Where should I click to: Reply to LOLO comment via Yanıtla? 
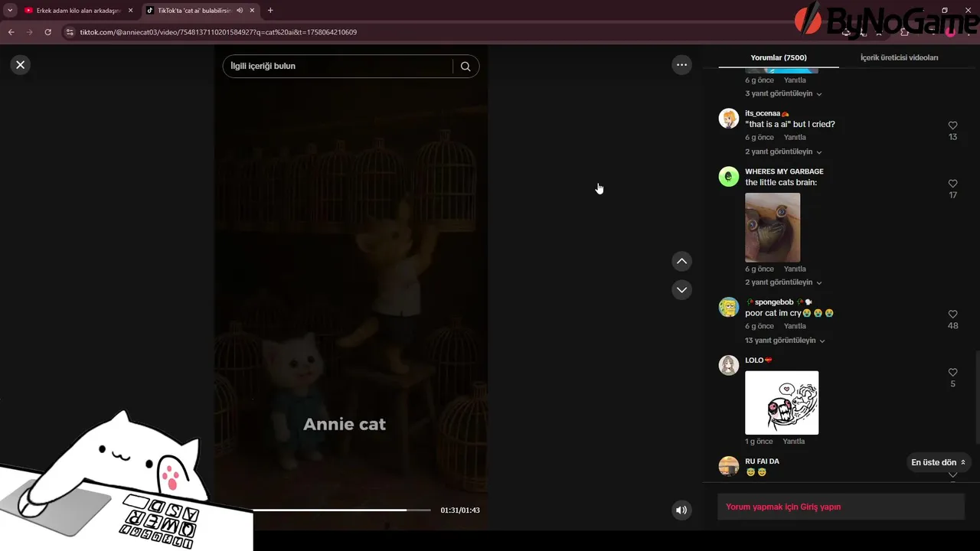(794, 442)
